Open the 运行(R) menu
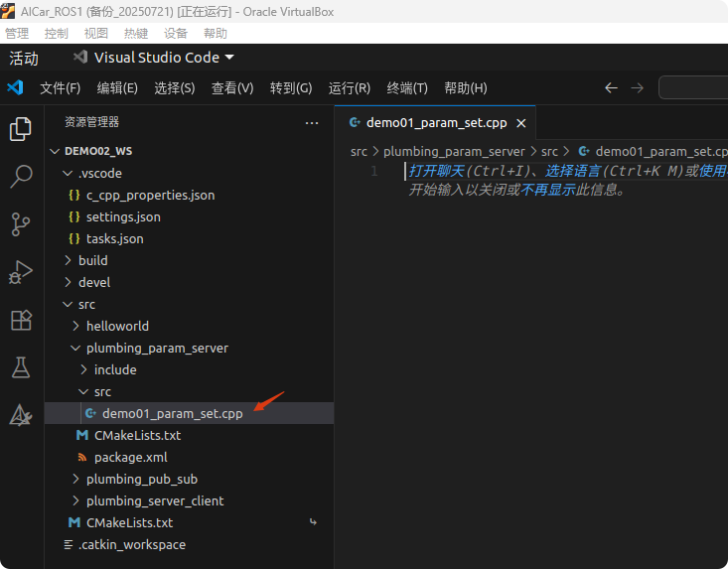This screenshot has width=728, height=569. pyautogui.click(x=350, y=87)
